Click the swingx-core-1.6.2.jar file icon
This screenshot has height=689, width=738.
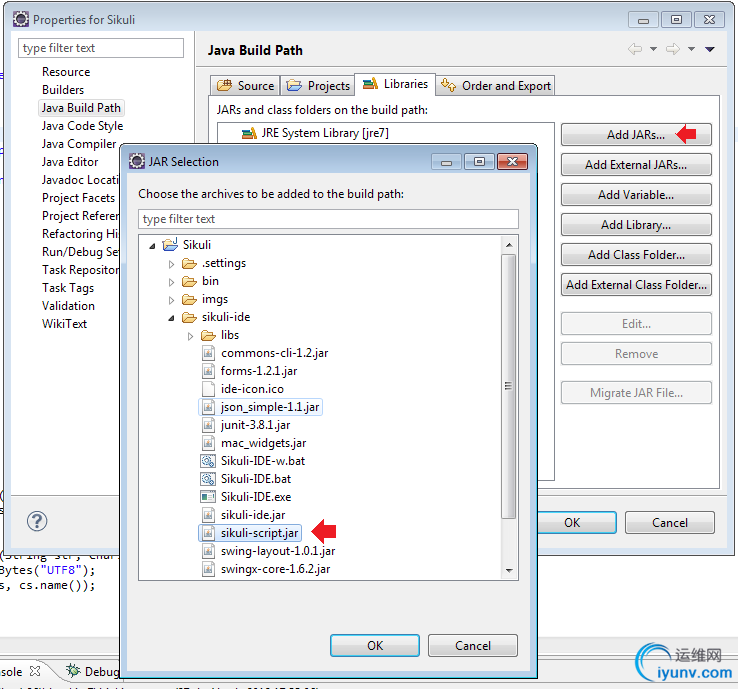208,569
